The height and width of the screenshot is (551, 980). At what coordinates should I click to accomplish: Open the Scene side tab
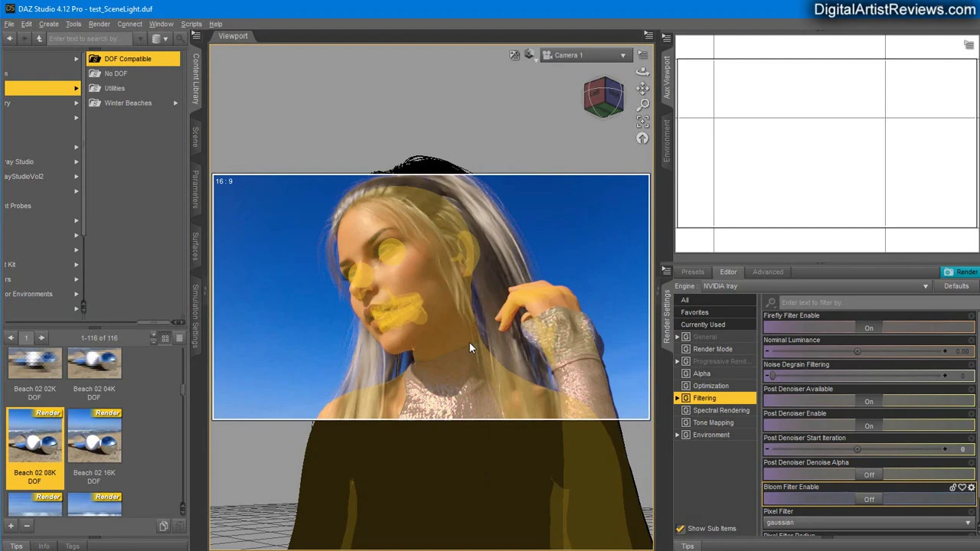coord(195,136)
